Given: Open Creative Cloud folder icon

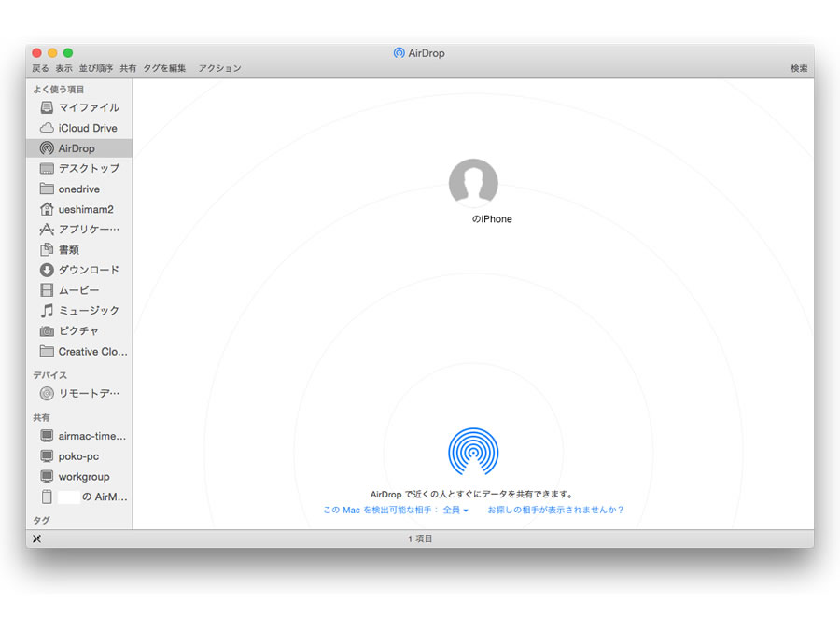Looking at the screenshot, I should 48,352.
